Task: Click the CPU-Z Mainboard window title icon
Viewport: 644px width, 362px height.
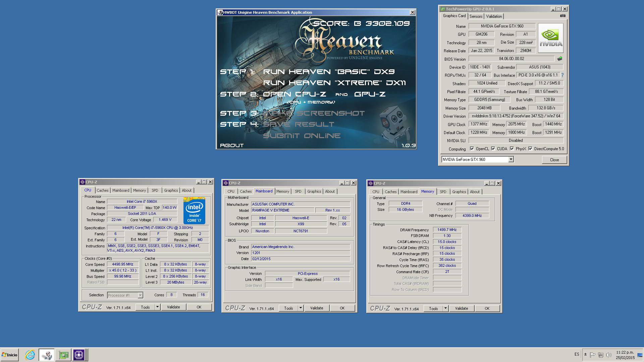Action: (x=226, y=183)
